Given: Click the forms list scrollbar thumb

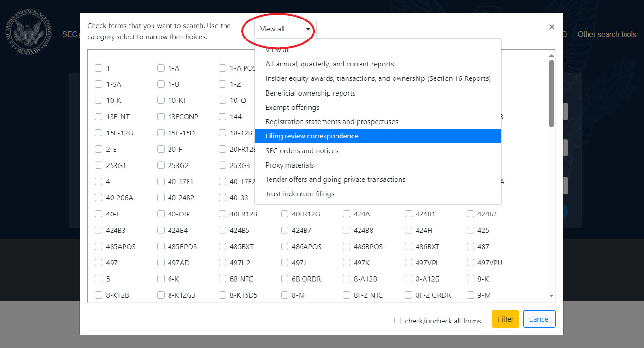Looking at the screenshot, I should pyautogui.click(x=551, y=93).
